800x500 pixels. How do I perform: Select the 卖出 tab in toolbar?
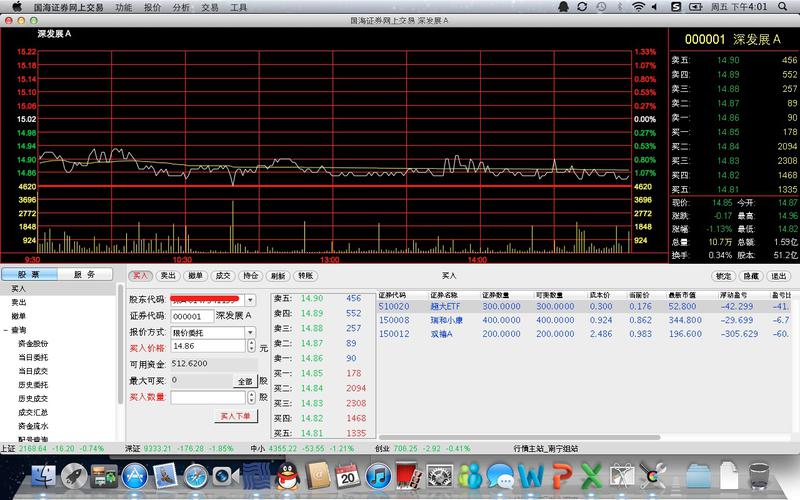[x=168, y=275]
